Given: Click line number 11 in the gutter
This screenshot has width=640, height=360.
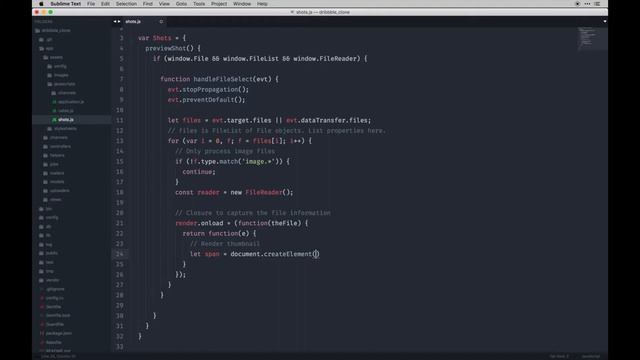Looking at the screenshot, I should [x=119, y=120].
